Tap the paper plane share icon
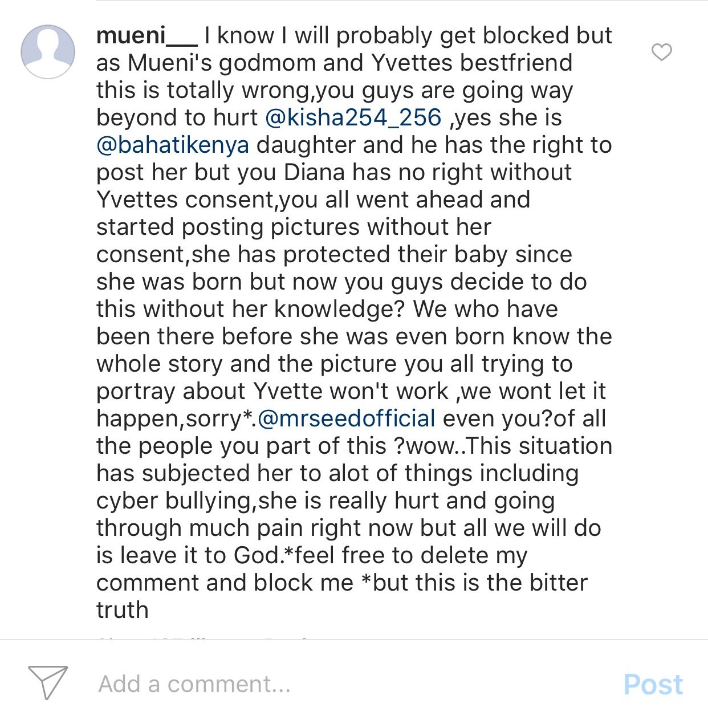This screenshot has width=708, height=728. click(x=48, y=682)
